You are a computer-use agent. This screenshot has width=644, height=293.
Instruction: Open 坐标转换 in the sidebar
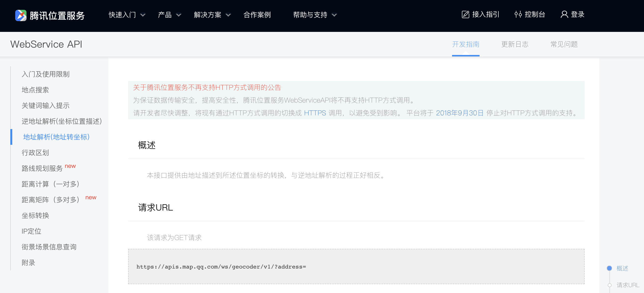tap(35, 215)
